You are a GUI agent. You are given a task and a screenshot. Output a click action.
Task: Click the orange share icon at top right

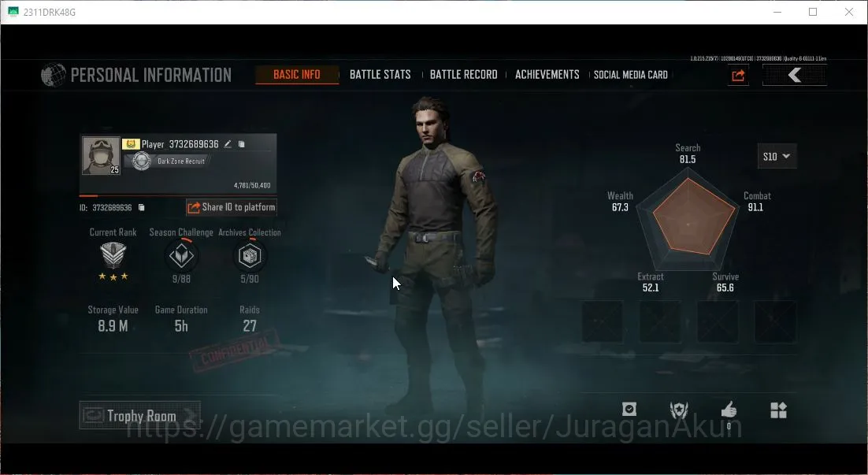tap(738, 76)
